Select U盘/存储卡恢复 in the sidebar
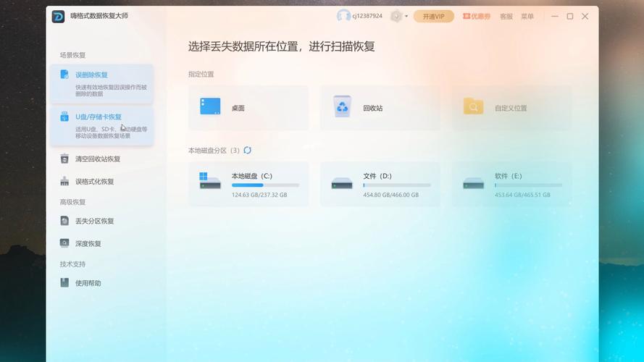 [x=102, y=125]
